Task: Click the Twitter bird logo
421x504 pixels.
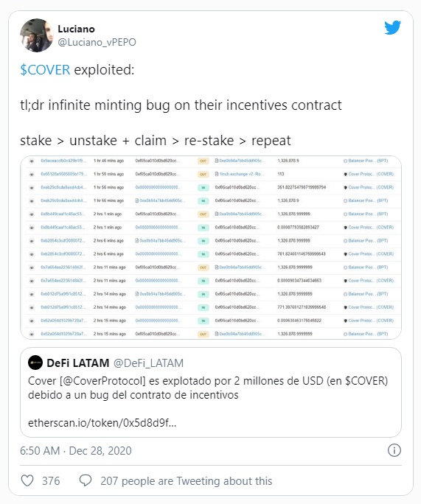Action: 393,28
